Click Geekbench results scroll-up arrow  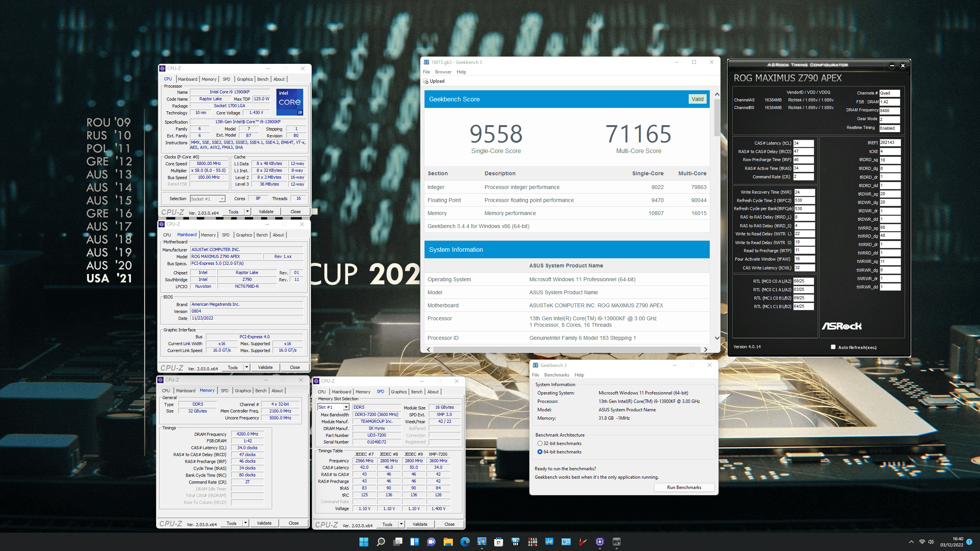717,94
